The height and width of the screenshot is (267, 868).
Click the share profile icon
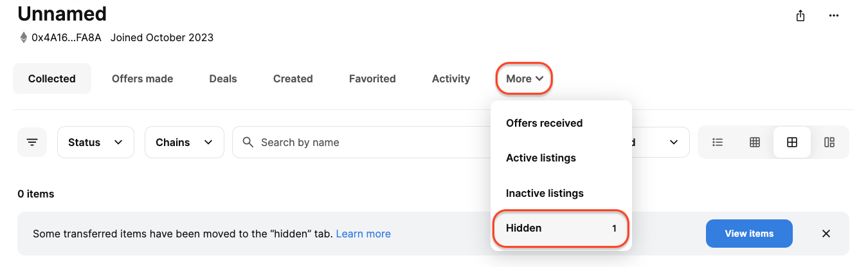(x=800, y=15)
